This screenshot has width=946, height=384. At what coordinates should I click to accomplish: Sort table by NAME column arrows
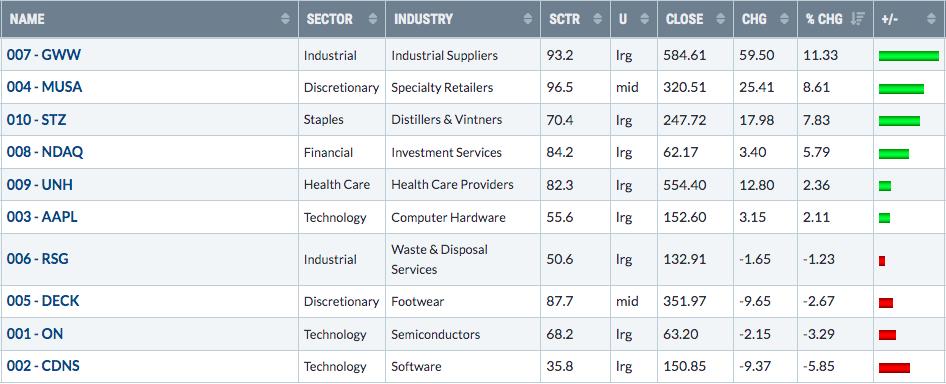pos(285,19)
